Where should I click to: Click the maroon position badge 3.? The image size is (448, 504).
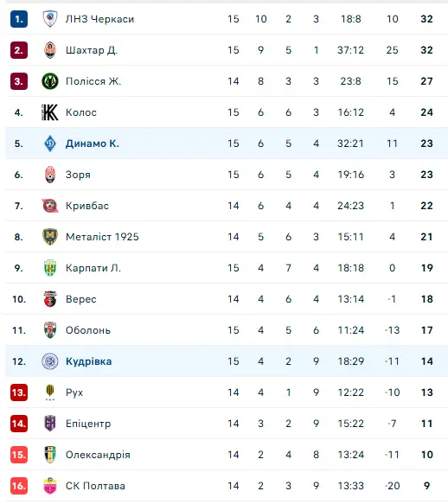coord(19,81)
